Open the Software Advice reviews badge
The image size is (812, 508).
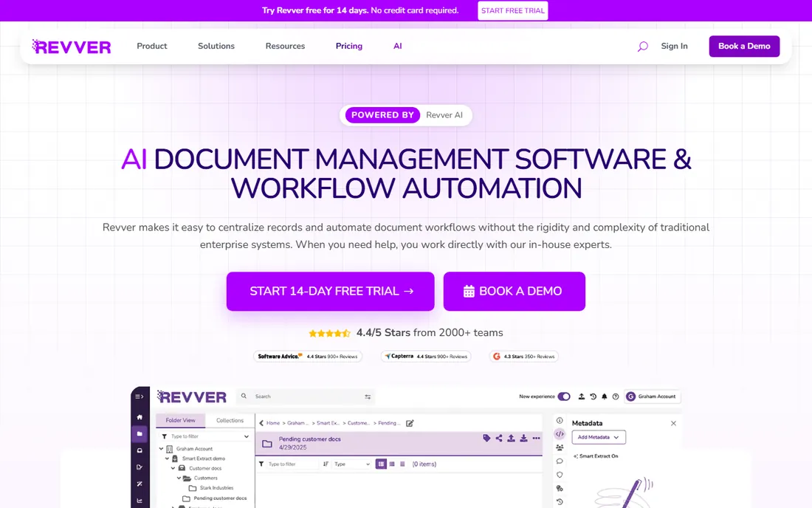[308, 357]
